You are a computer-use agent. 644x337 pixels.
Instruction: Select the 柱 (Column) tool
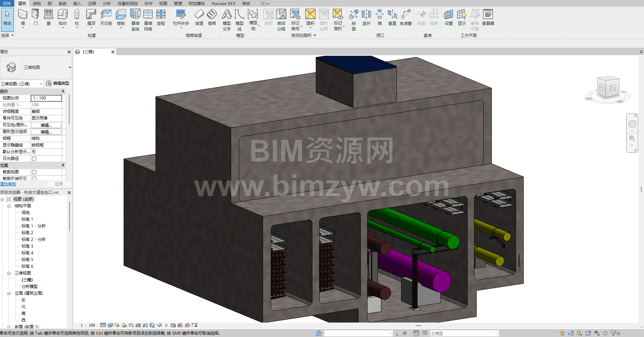[77, 17]
